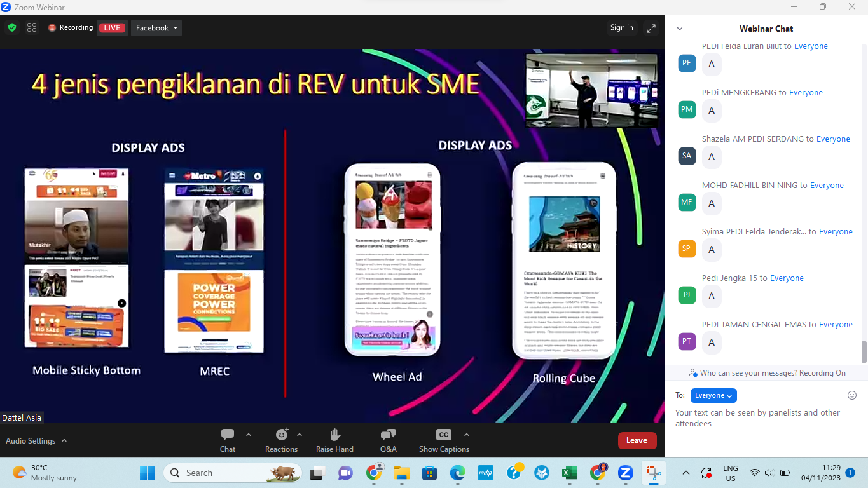Collapse the Webinar Chat panel chevron

pos(680,29)
